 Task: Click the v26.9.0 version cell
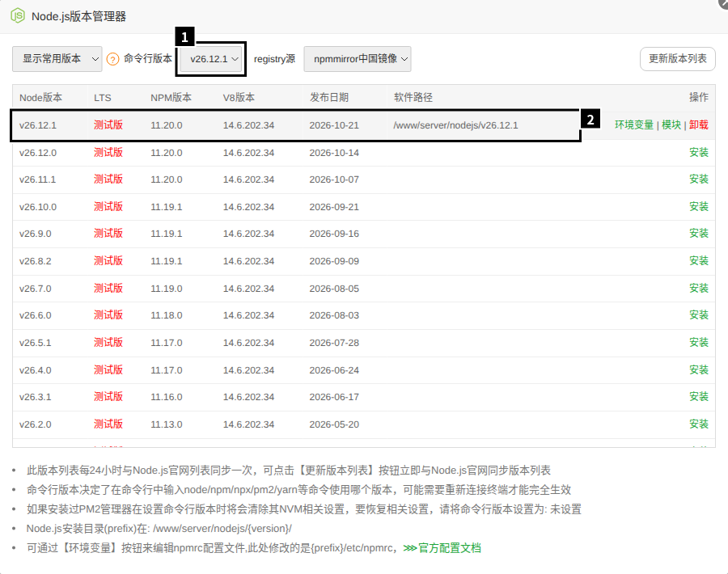click(36, 234)
